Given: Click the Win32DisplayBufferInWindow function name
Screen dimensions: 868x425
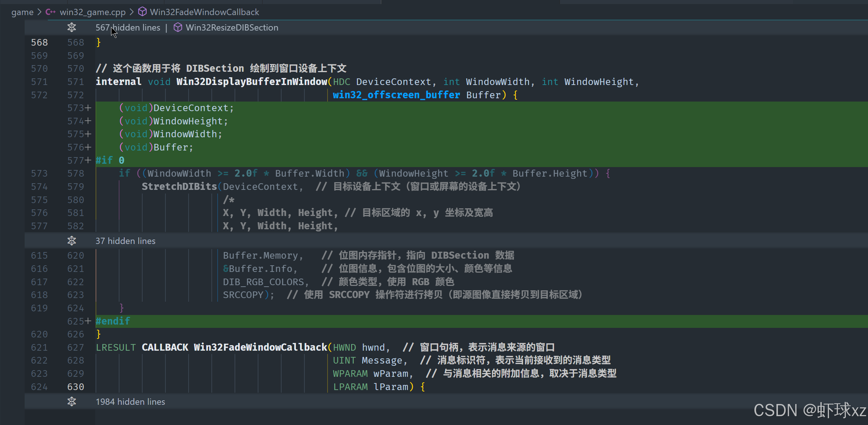Looking at the screenshot, I should click(251, 82).
